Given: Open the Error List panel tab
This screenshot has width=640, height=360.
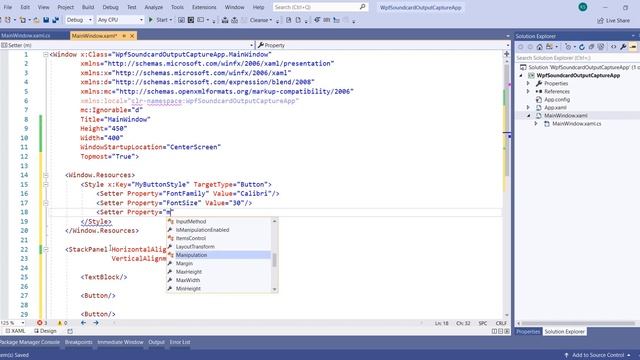Looking at the screenshot, I should (180, 342).
